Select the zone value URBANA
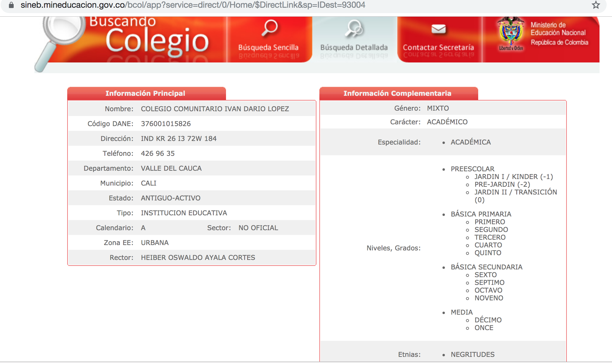 click(x=155, y=243)
